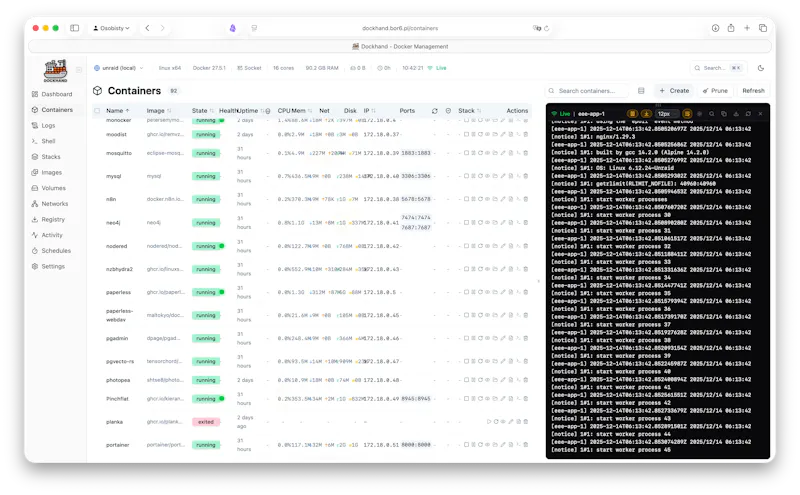This screenshot has width=800, height=495.
Task: Click the Dockhand ship logo
Action: coord(56,70)
